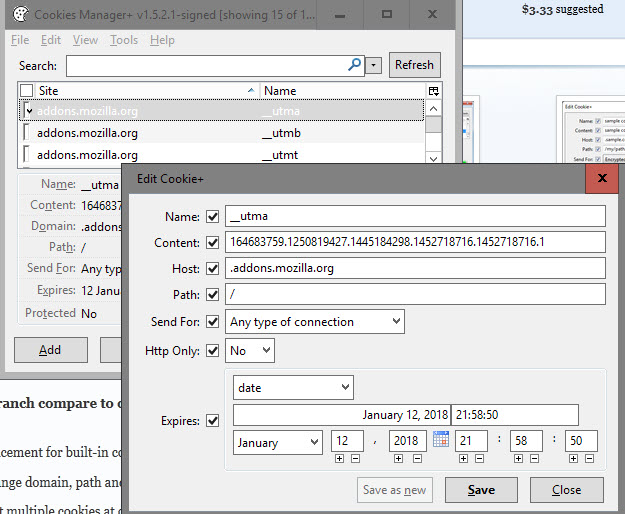
Task: Open the Help menu
Action: [162, 40]
